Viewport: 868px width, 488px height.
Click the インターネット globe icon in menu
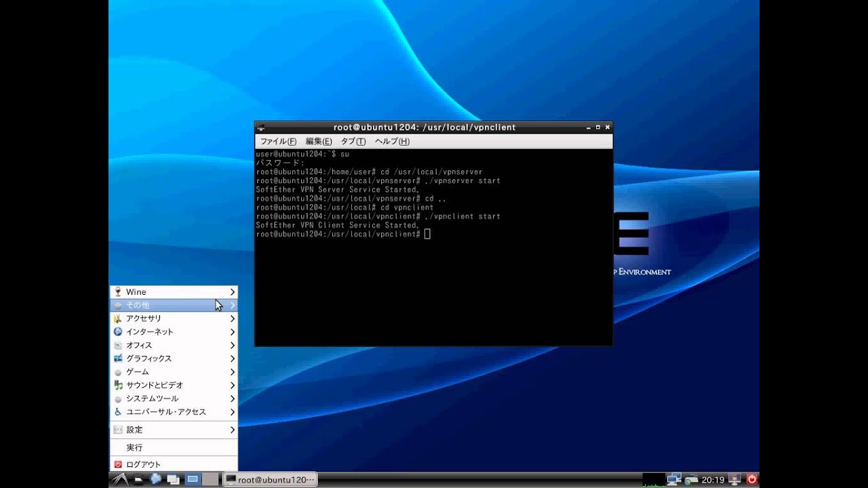pyautogui.click(x=118, y=332)
